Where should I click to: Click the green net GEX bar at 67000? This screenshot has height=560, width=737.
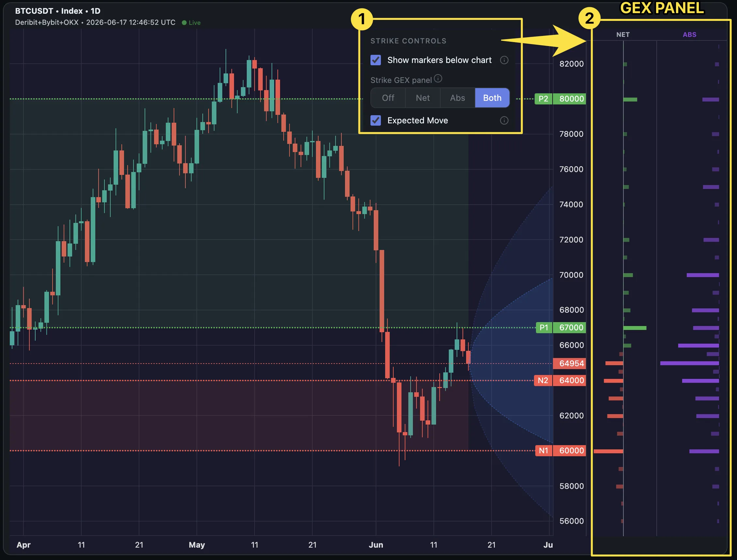[635, 328]
